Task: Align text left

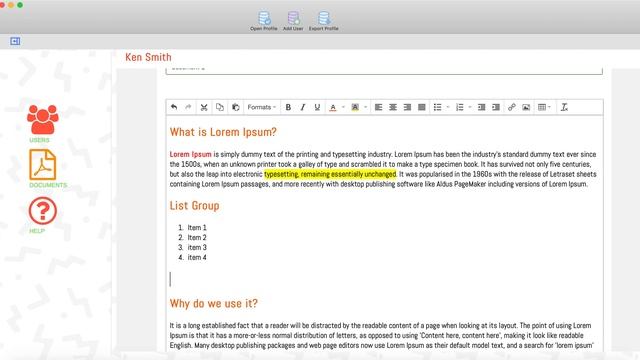Action: [378, 107]
